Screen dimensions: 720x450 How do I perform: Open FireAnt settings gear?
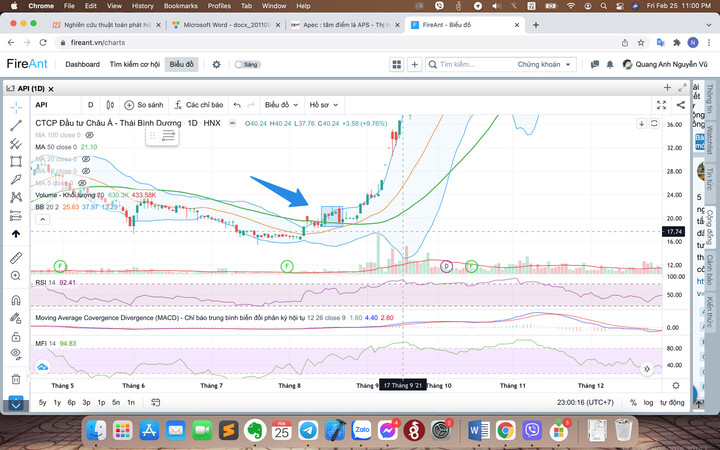(x=216, y=64)
